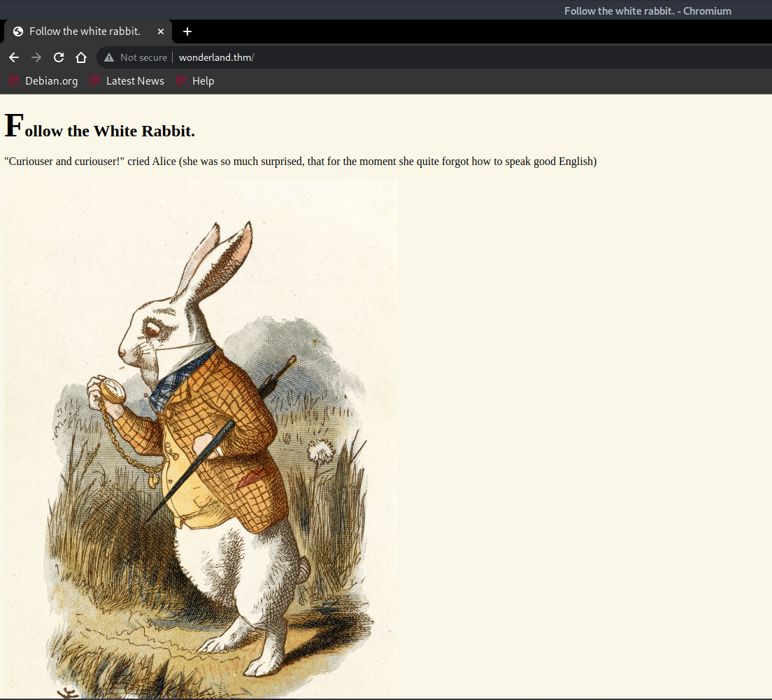Click the Latest News bookmark icon
Screen dimensions: 772x700
(x=95, y=81)
